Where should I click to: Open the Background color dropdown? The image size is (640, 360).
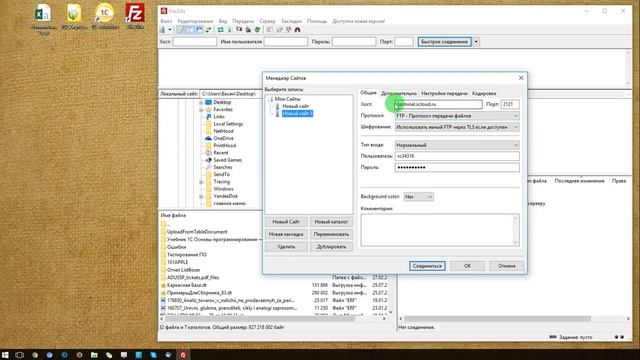[x=418, y=197]
